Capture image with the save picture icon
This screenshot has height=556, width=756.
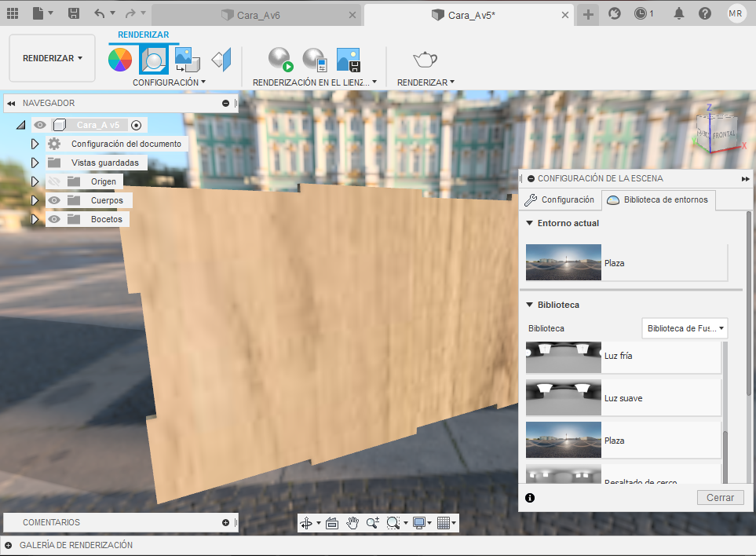click(348, 60)
